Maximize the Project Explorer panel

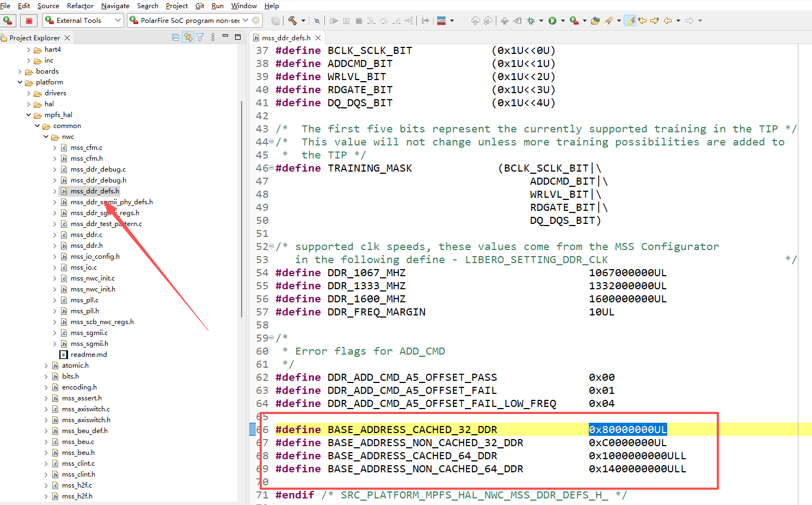[x=238, y=37]
